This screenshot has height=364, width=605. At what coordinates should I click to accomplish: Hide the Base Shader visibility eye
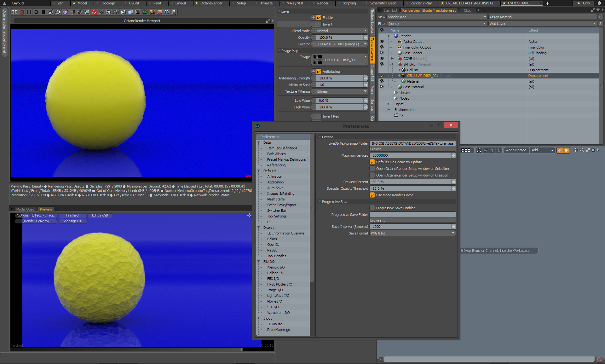(382, 53)
